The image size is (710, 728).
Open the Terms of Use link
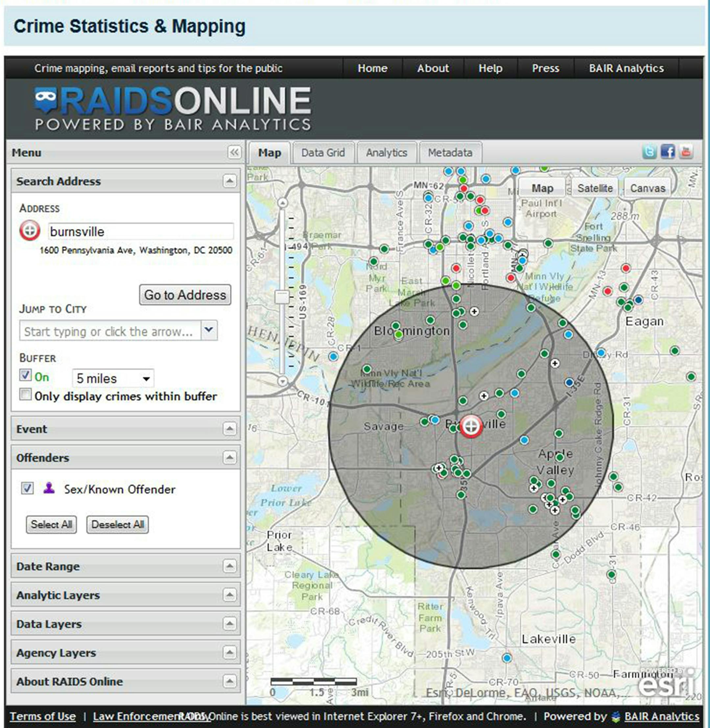(42, 716)
